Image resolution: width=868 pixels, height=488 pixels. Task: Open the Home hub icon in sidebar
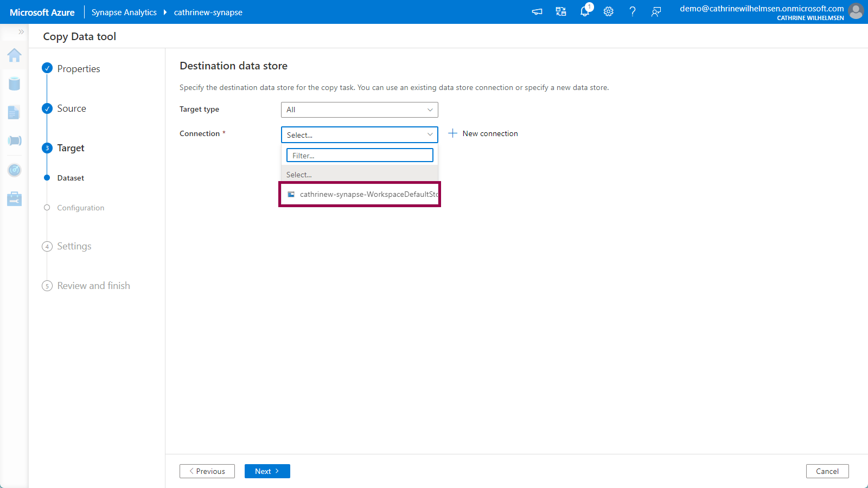15,55
